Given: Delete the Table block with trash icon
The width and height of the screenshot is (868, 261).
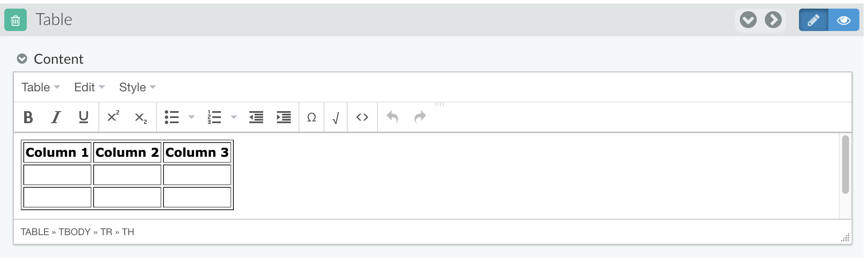Looking at the screenshot, I should pos(16,20).
